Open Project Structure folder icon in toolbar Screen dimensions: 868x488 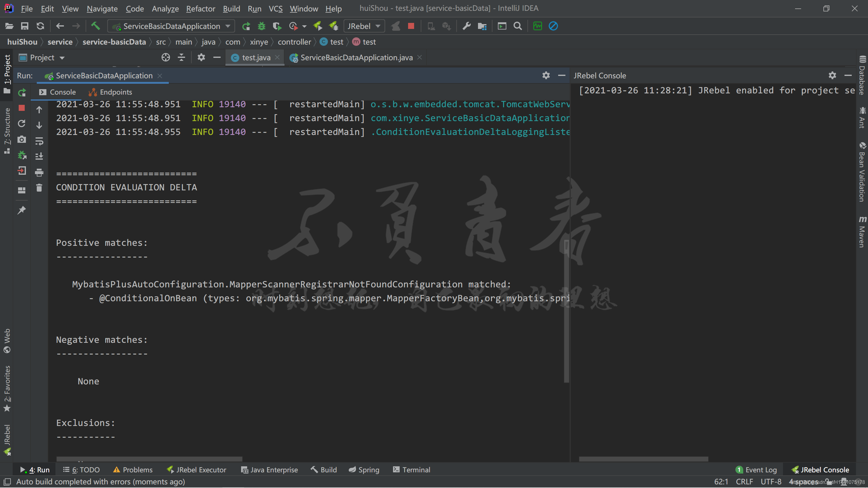(x=482, y=26)
